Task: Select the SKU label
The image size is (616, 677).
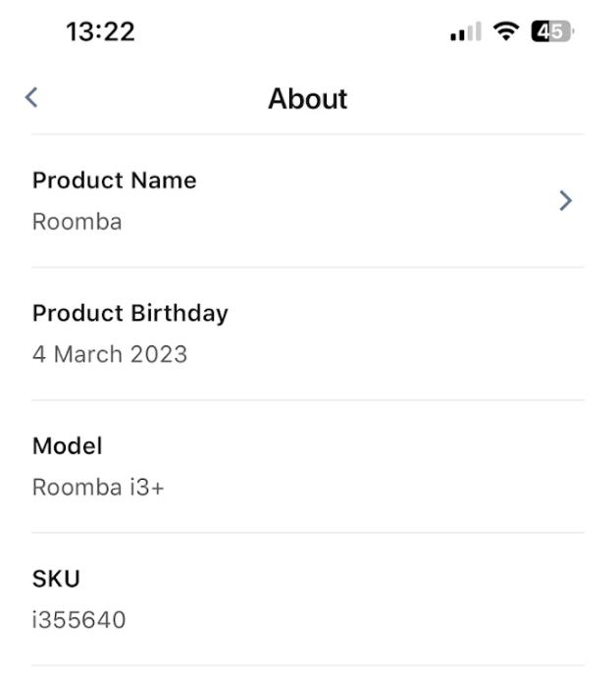Action: click(x=56, y=579)
